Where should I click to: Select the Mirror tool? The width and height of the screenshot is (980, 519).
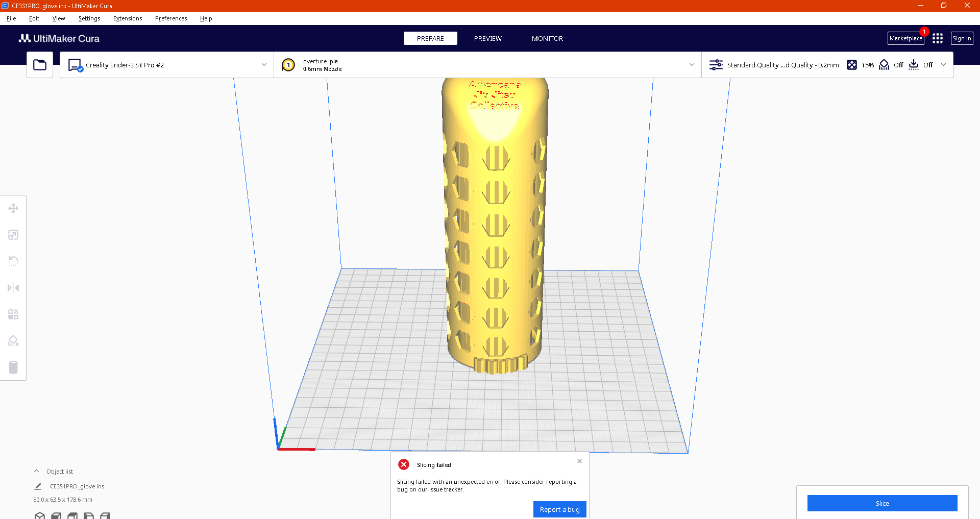(x=13, y=287)
